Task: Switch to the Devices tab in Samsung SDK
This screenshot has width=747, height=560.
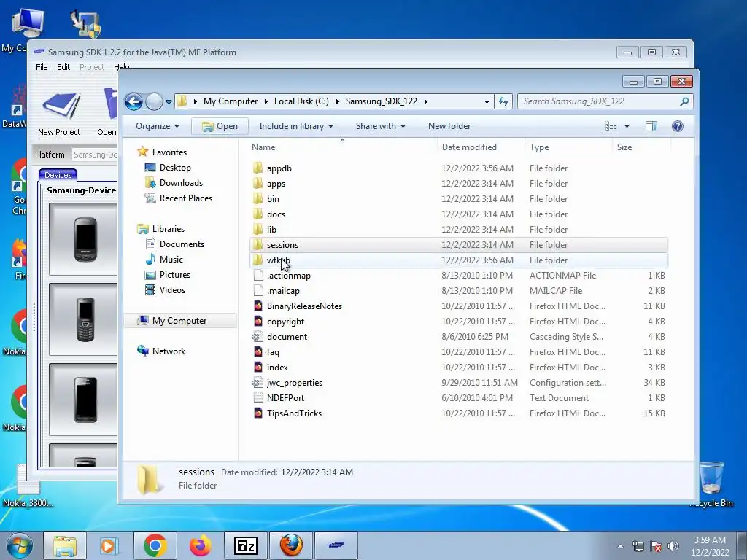Action: click(x=58, y=175)
